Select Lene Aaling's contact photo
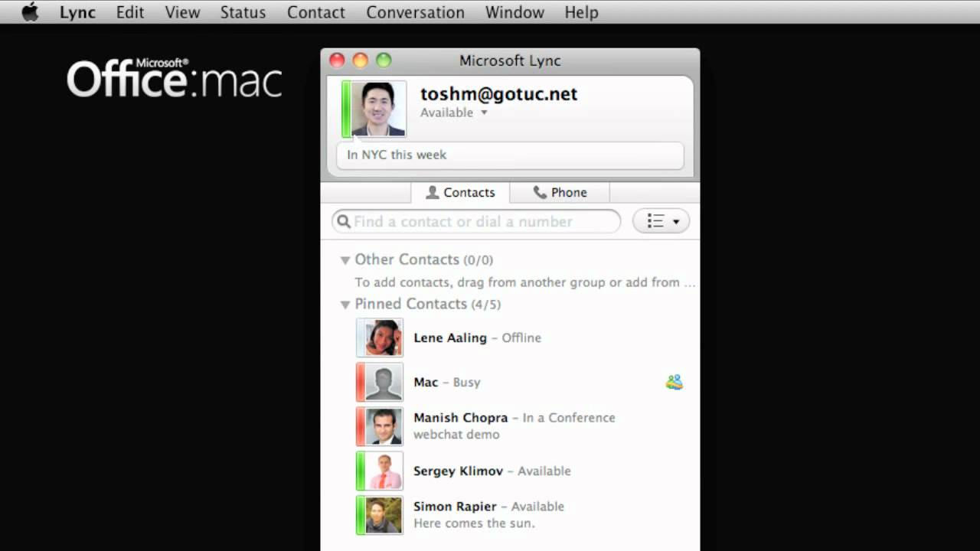Image resolution: width=980 pixels, height=551 pixels. 380,337
